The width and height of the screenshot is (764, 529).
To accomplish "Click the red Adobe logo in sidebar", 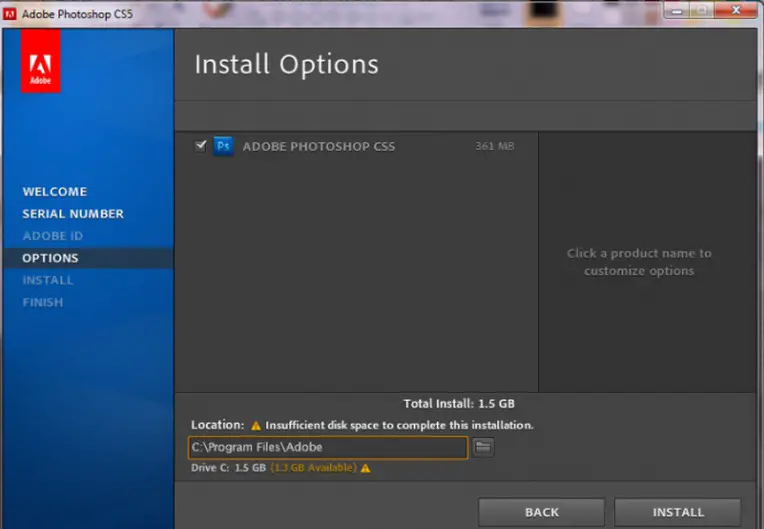I will coord(41,61).
